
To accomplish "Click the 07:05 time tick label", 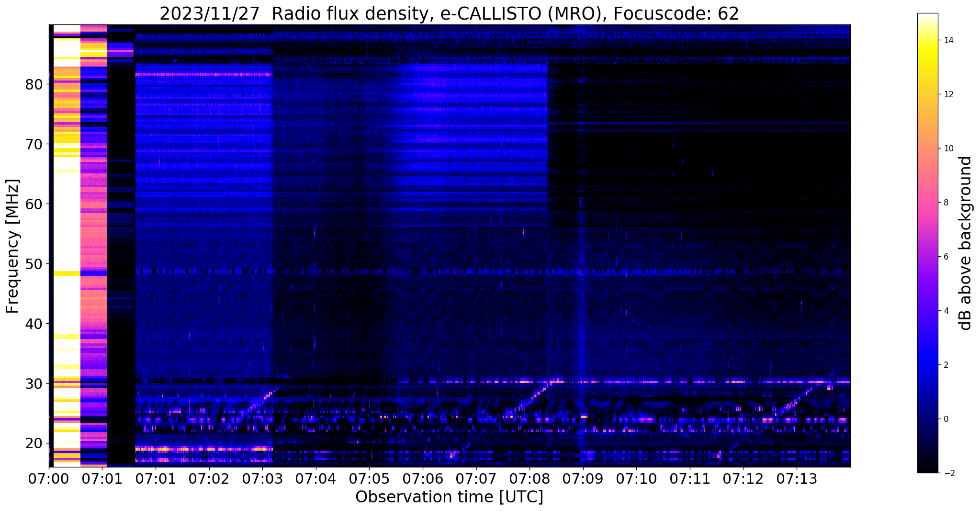I will click(370, 478).
